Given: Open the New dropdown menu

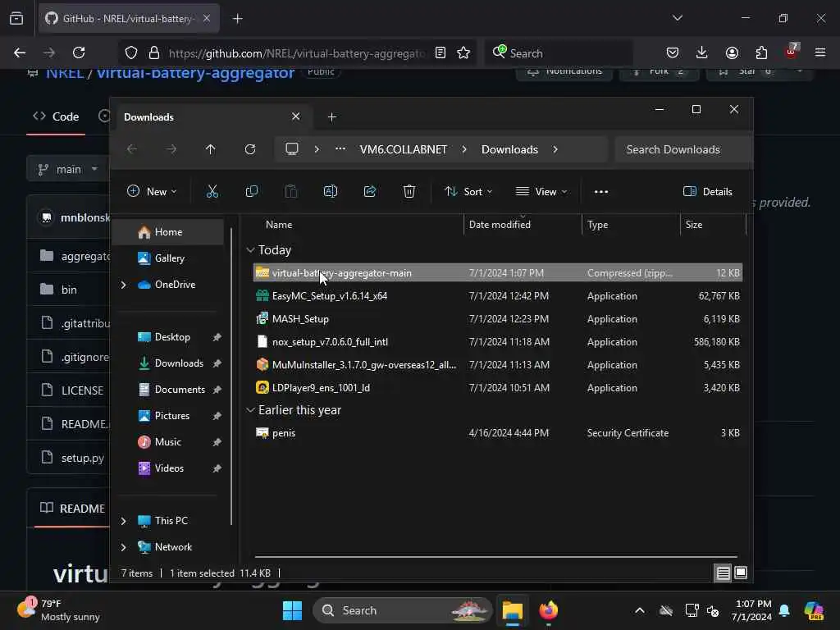Looking at the screenshot, I should [x=152, y=191].
